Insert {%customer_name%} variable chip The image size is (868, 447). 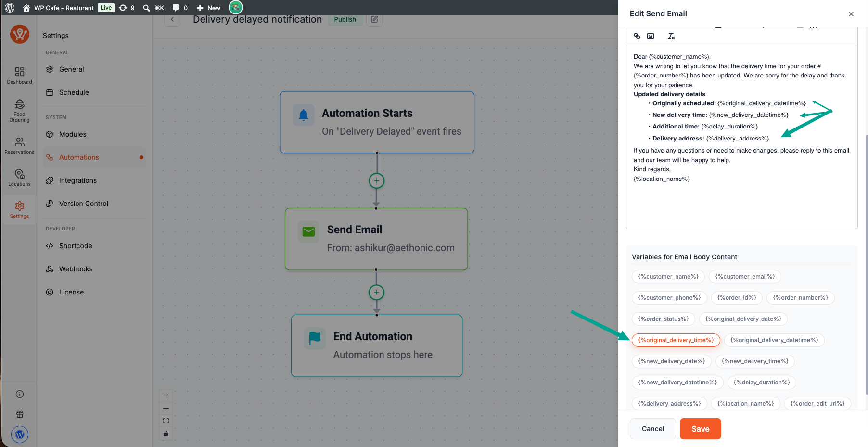[x=668, y=277]
